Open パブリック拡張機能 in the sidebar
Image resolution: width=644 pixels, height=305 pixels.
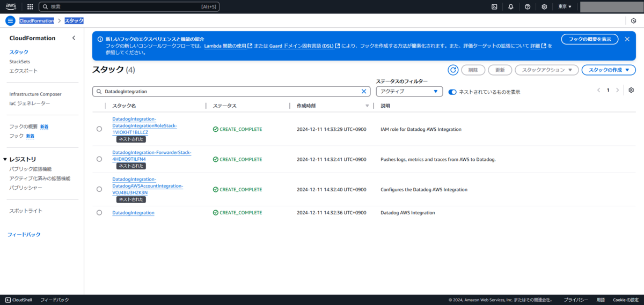coord(31,169)
